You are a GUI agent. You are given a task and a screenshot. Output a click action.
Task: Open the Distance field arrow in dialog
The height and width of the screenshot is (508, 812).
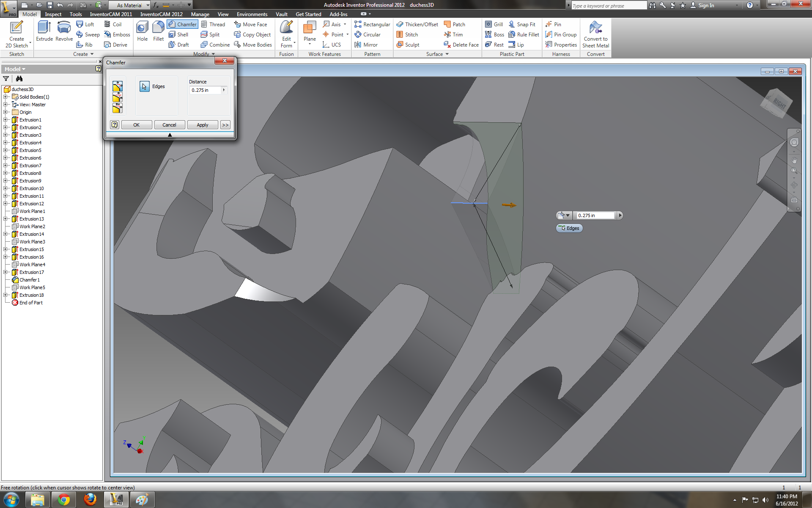pos(224,90)
